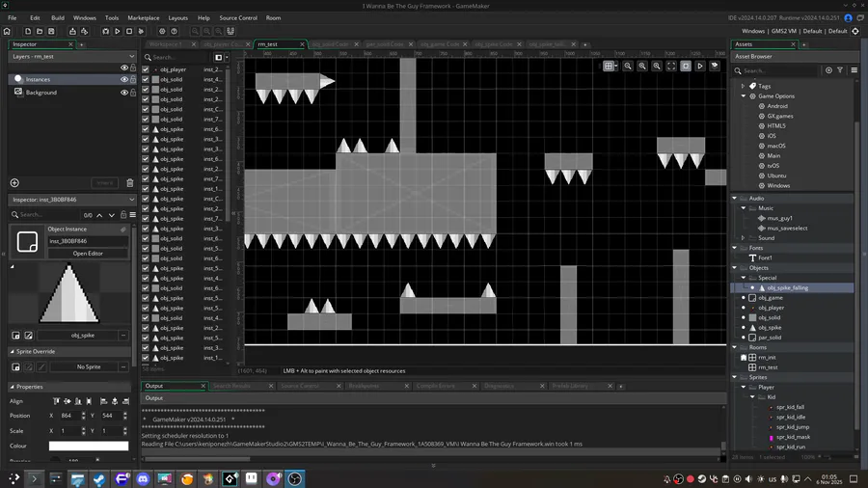
Task: Select rm_init room in Asset Browser
Action: tap(767, 358)
